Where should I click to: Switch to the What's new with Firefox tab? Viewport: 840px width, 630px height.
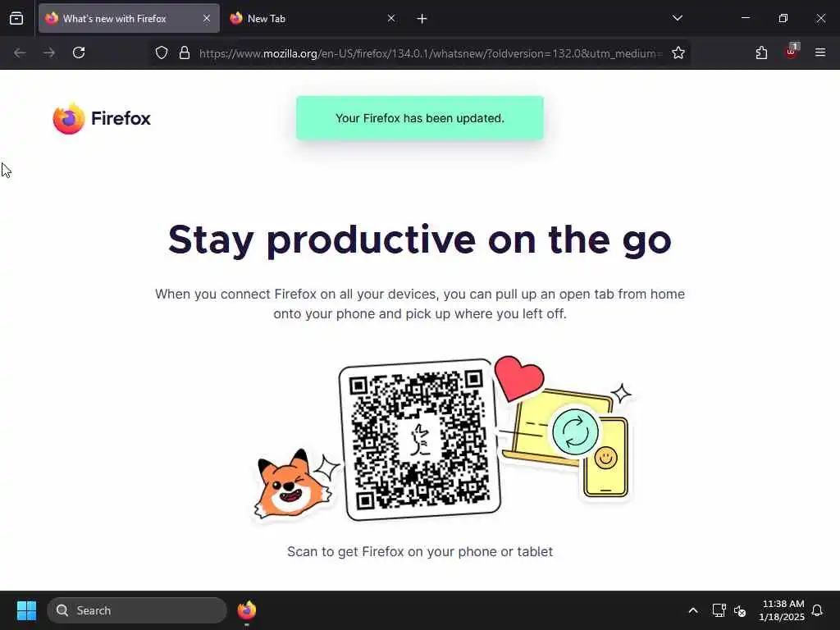pyautogui.click(x=129, y=18)
